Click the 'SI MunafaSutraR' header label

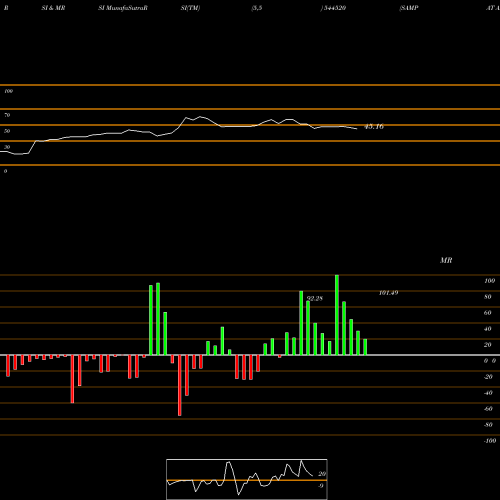123,8
